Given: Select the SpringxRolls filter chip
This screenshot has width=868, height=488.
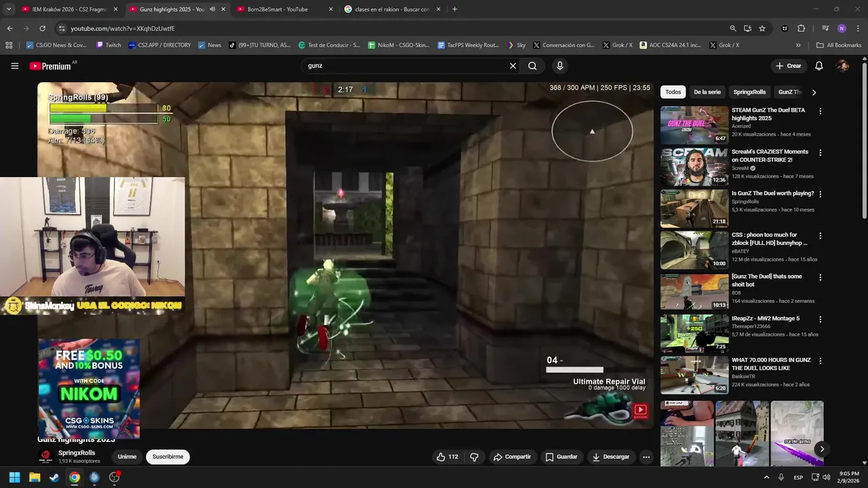Looking at the screenshot, I should point(749,92).
